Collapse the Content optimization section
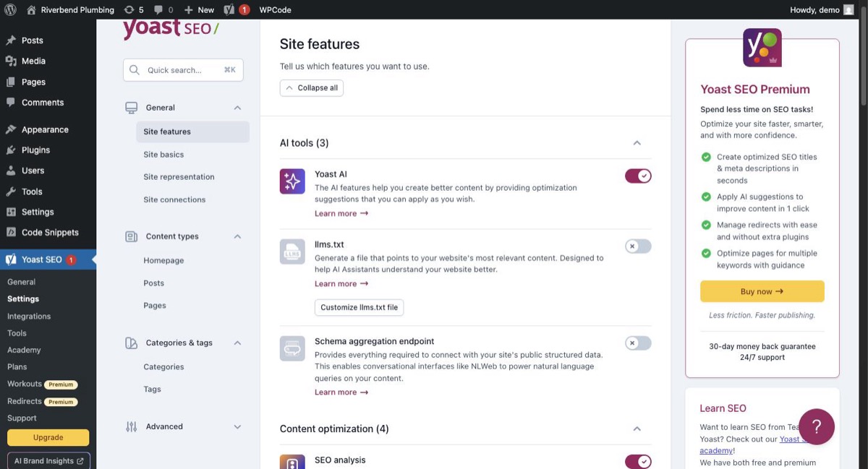868x469 pixels. [637, 429]
